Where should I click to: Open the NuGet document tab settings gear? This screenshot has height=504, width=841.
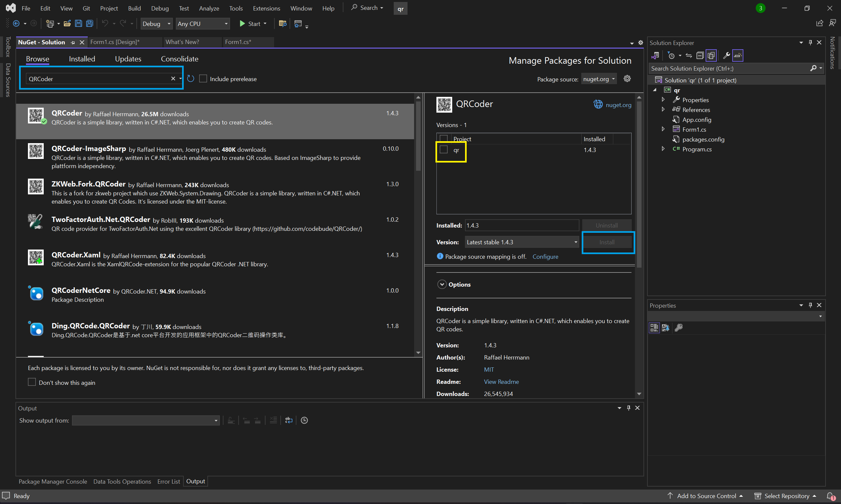click(641, 42)
